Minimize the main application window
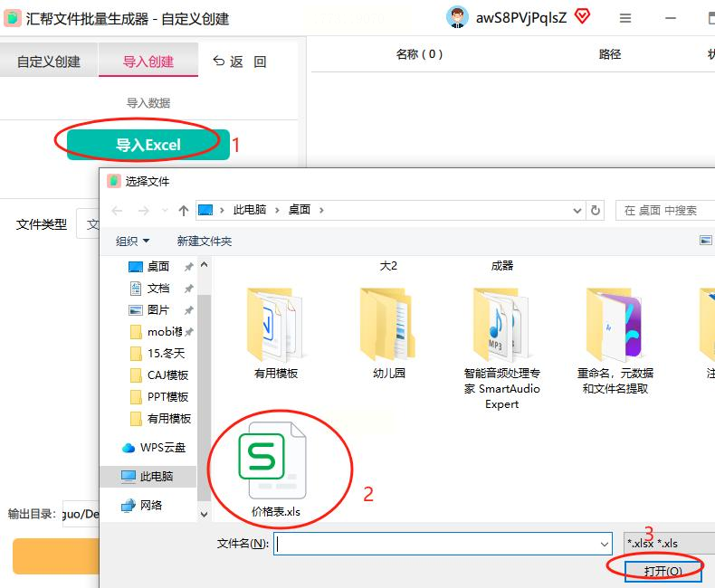Viewport: 715px width, 588px height. point(671,18)
